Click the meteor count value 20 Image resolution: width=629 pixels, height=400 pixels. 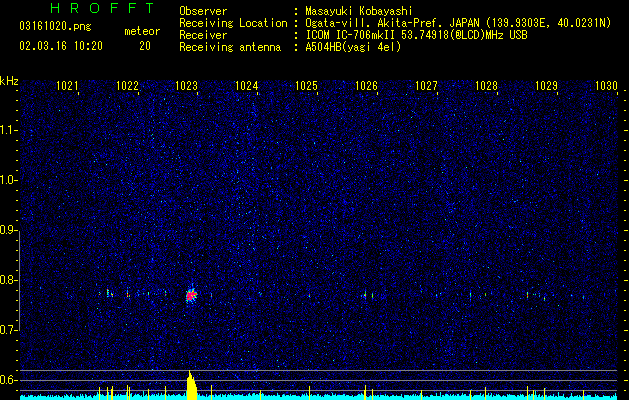(x=145, y=46)
